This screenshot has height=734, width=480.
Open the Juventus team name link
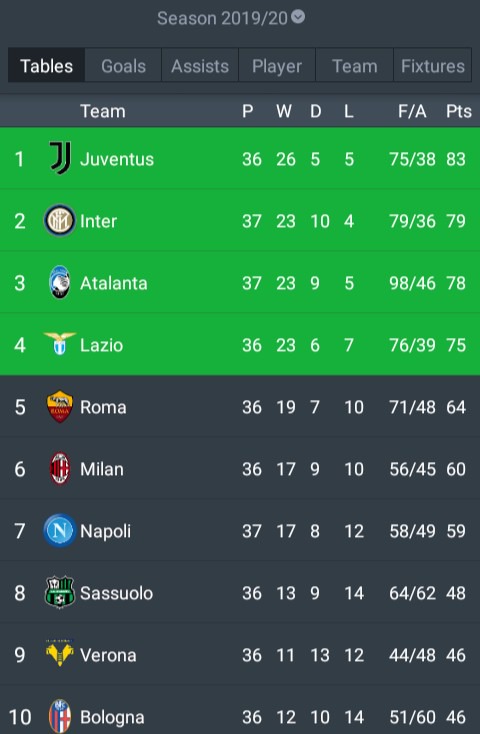coord(117,159)
